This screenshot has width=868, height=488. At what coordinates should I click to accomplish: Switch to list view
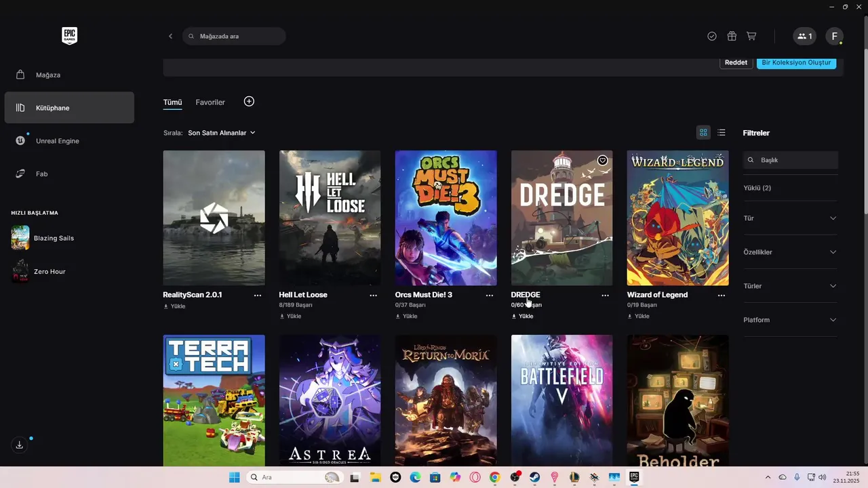click(x=722, y=132)
